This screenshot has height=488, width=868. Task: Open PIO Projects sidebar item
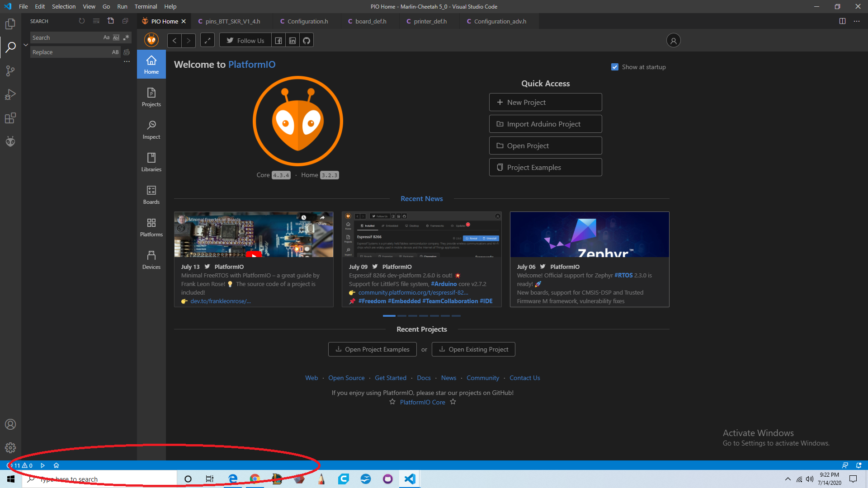151,97
